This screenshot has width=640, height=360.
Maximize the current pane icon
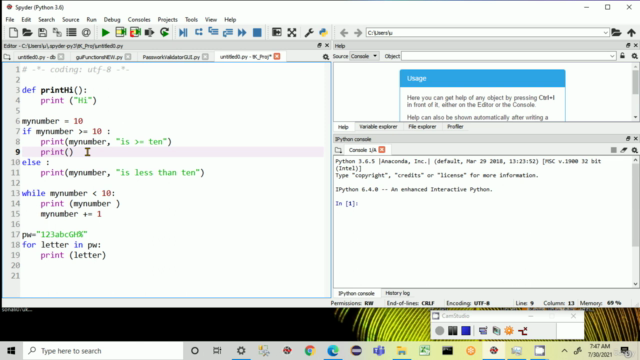pyautogui.click(x=277, y=33)
